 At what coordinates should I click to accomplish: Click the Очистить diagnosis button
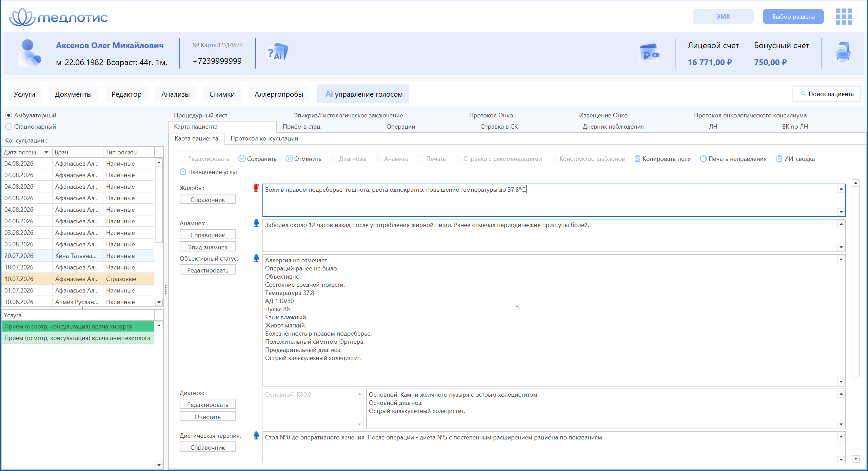click(208, 416)
